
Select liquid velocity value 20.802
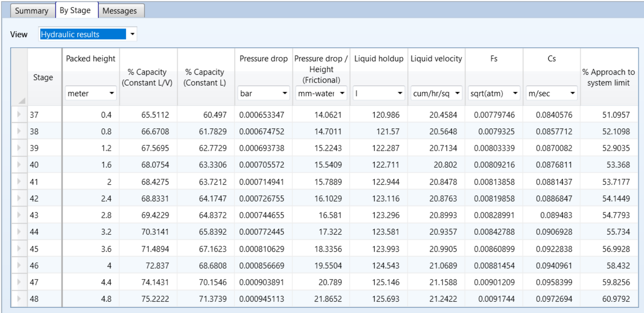pyautogui.click(x=436, y=165)
